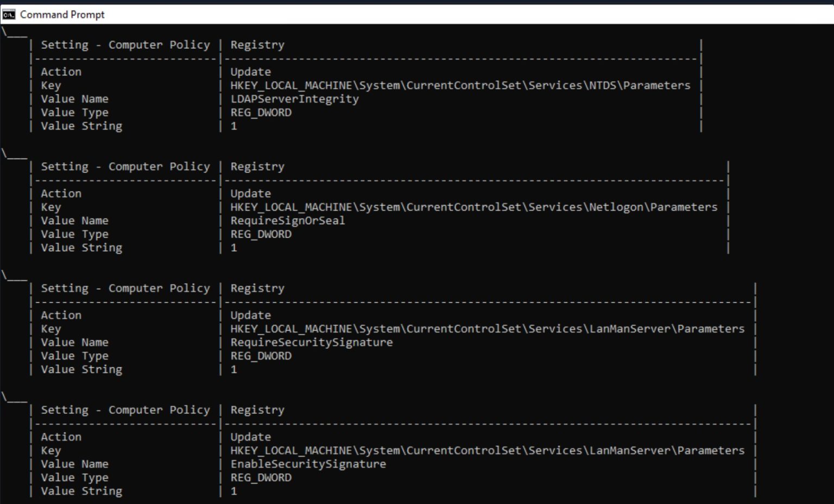Screen dimensions: 834x504
Task: Click REG_DWORD below LDAPServerIntegrity
Action: tap(261, 112)
